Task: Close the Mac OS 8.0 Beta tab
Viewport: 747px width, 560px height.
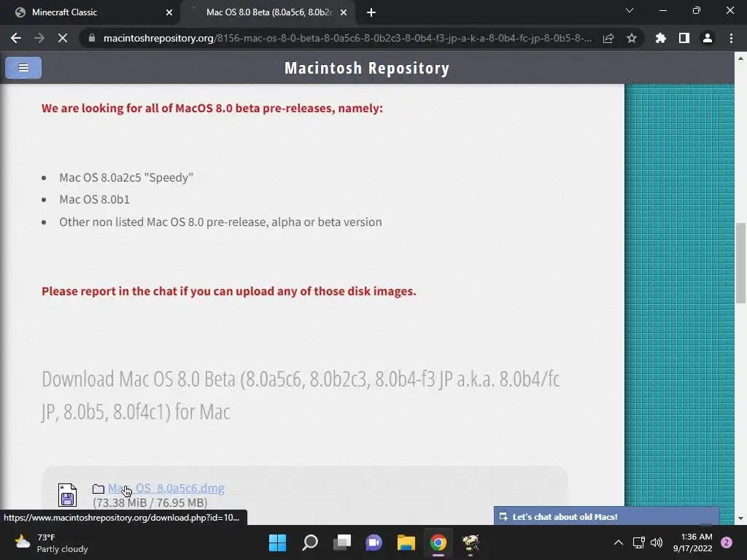Action: [x=344, y=12]
